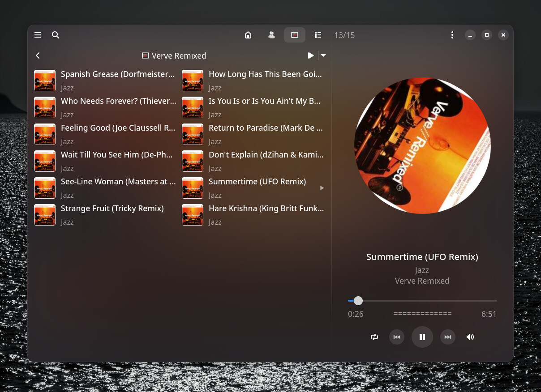The height and width of the screenshot is (392, 541).
Task: Select song How Long Has This Been Goi...
Action: pos(253,81)
